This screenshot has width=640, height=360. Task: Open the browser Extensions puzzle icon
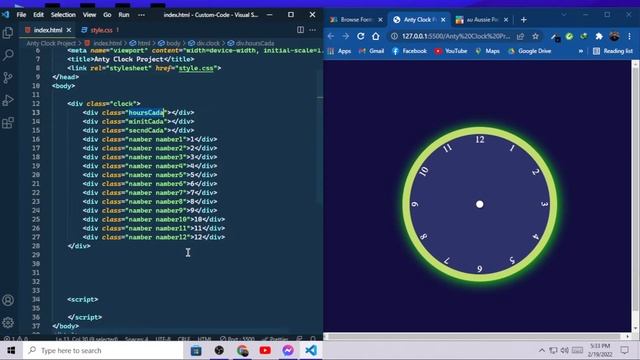599,36
